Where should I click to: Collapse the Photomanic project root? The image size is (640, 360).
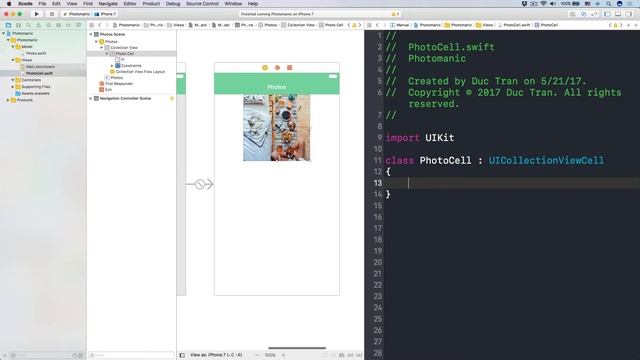coord(4,33)
